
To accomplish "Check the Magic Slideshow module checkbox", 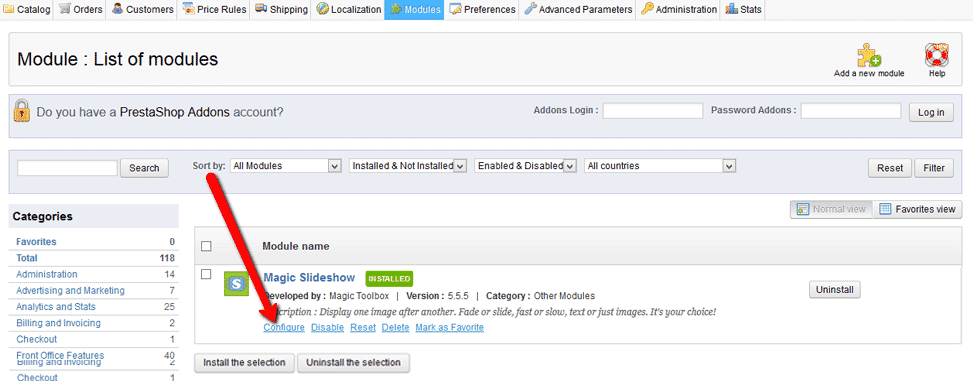I will tap(207, 274).
